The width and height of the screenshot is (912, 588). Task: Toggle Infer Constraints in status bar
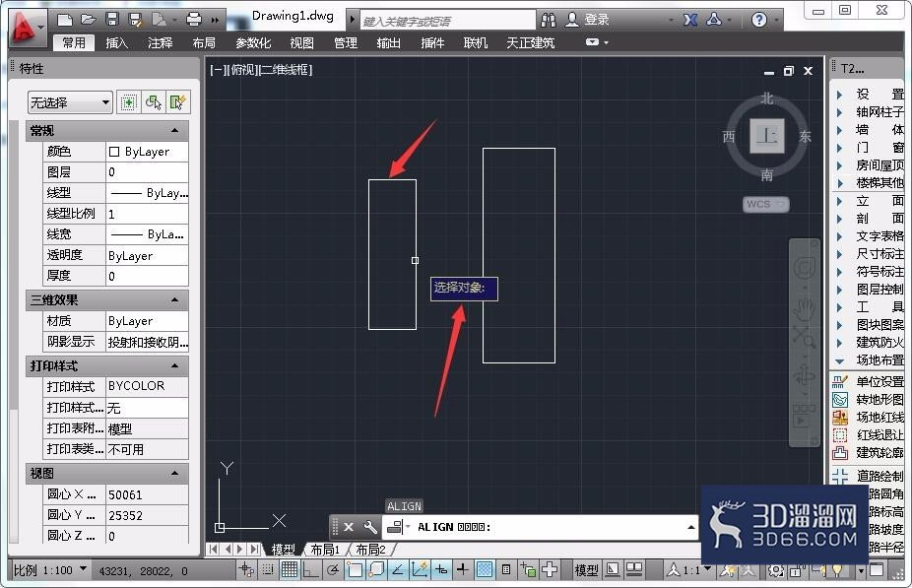click(x=246, y=570)
